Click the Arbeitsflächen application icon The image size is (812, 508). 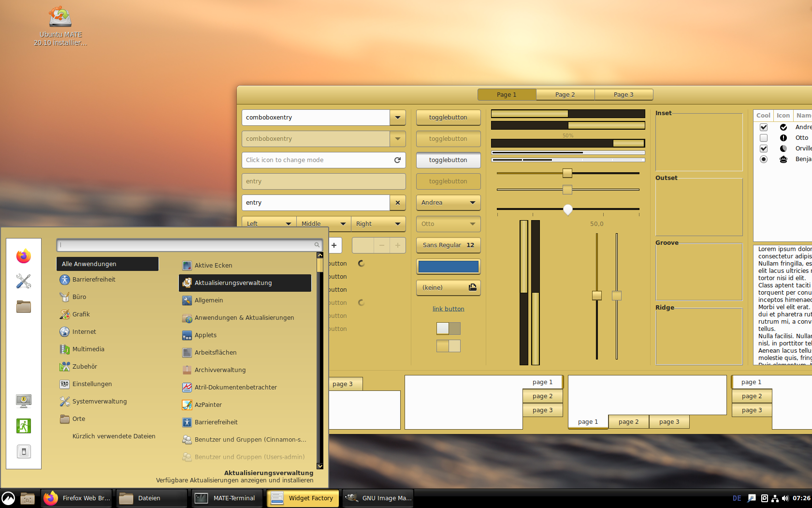click(x=187, y=352)
